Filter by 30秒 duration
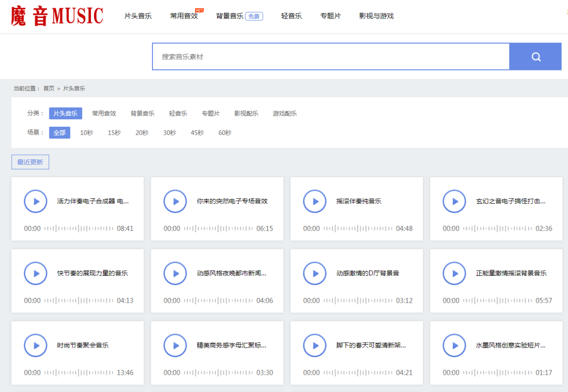This screenshot has height=392, width=568. coord(169,132)
